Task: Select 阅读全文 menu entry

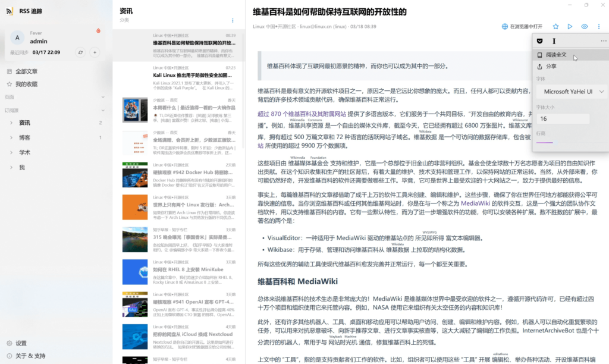Action: pos(570,55)
